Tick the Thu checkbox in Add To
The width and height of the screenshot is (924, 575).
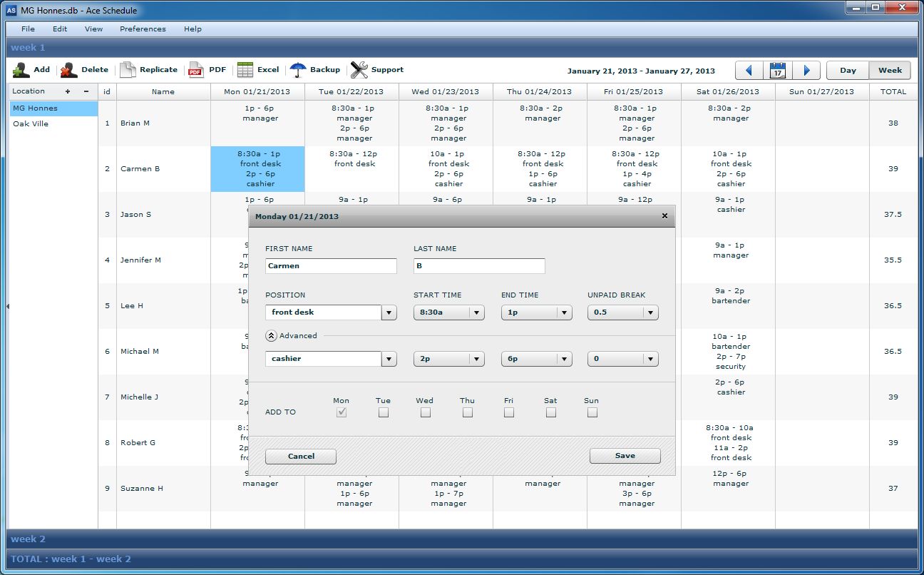click(468, 412)
